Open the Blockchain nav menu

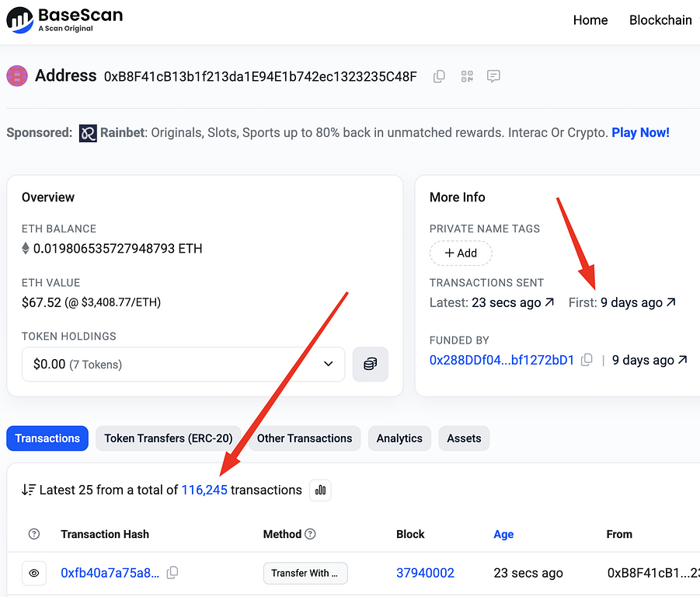tap(660, 20)
